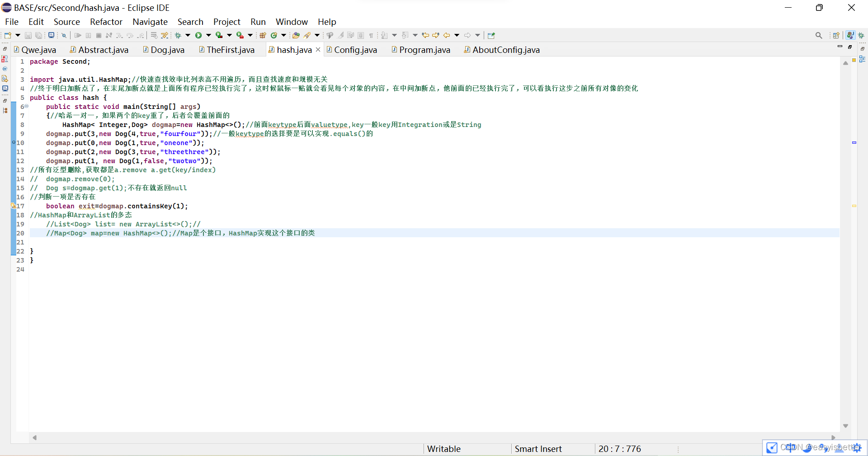Click the overview ruler marker near line 10
The width and height of the screenshot is (868, 456).
[x=855, y=142]
